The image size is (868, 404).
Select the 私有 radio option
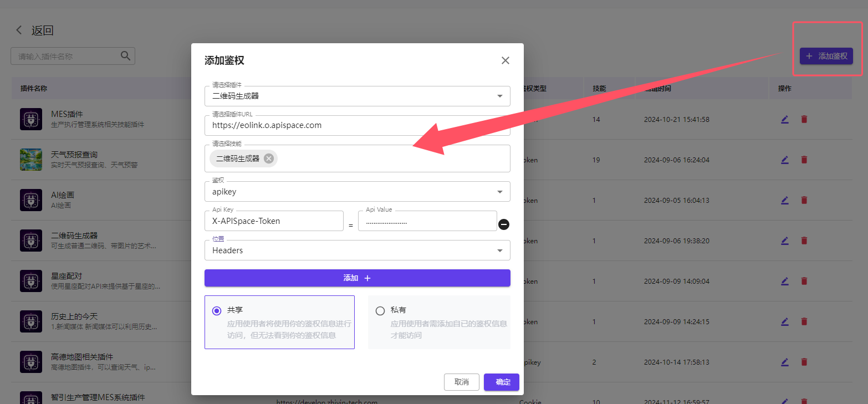click(380, 311)
